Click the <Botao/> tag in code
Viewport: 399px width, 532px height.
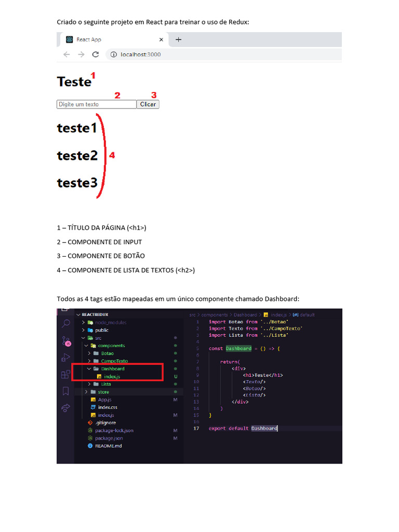point(254,389)
